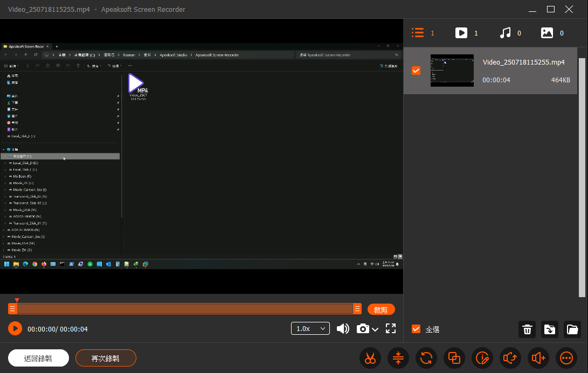588x373 pixels.
Task: Click the 再次錄製 button
Action: click(106, 358)
